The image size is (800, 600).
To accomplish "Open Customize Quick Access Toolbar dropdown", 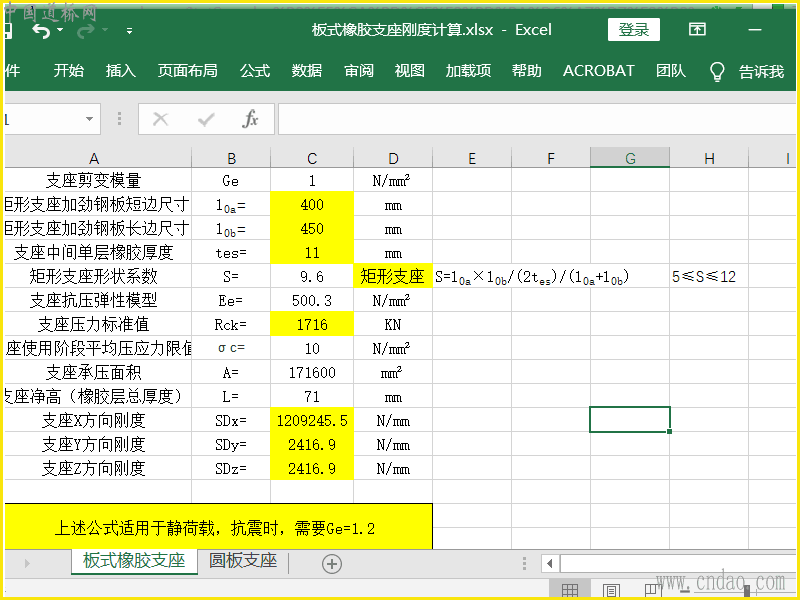I will coord(130,31).
